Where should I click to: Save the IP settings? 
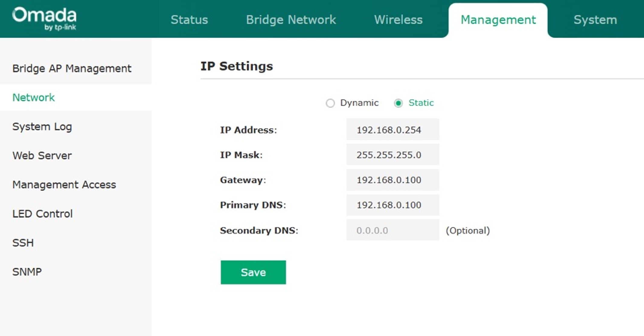pyautogui.click(x=253, y=272)
